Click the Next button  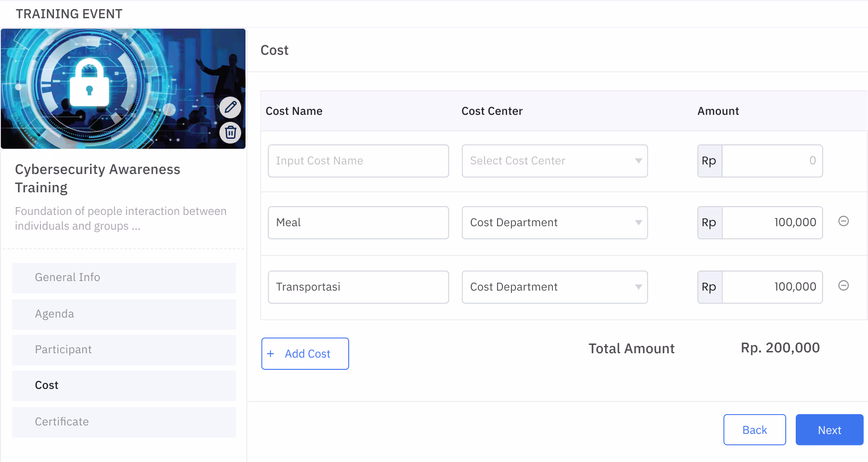829,430
